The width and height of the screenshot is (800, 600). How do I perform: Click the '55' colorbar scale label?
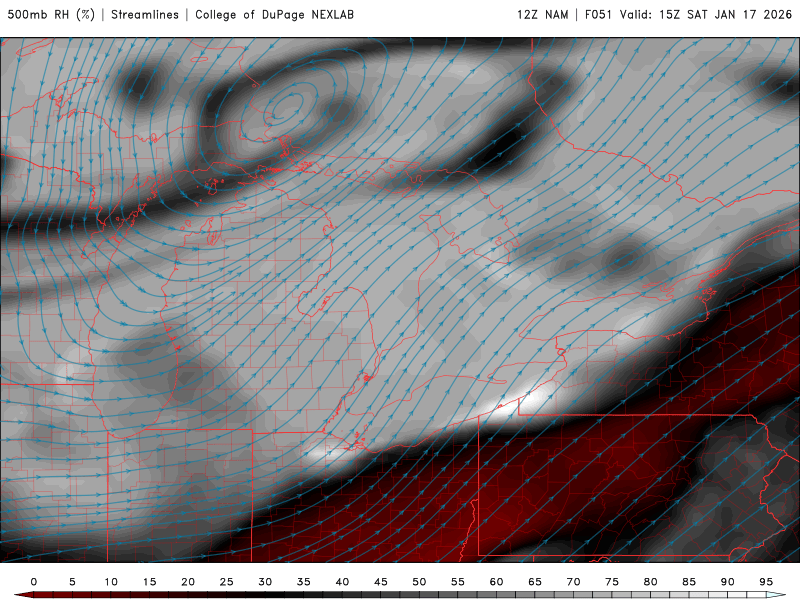click(458, 582)
